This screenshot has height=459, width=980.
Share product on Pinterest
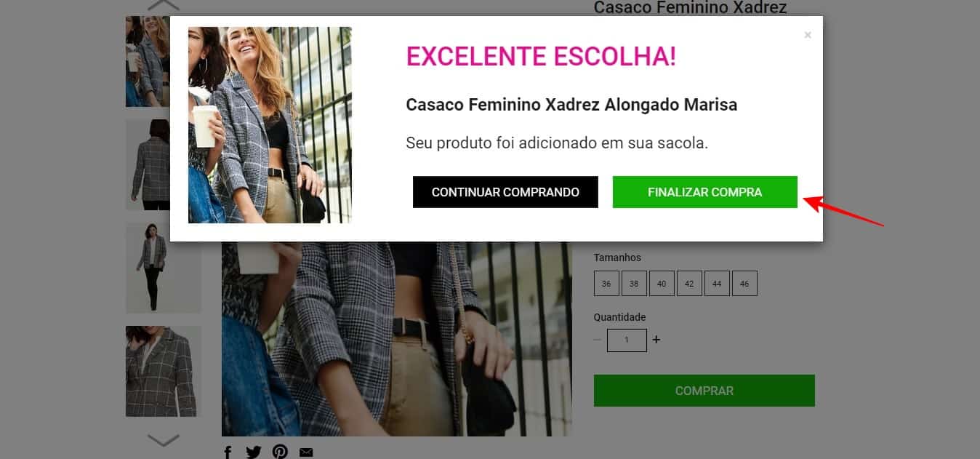[x=280, y=452]
